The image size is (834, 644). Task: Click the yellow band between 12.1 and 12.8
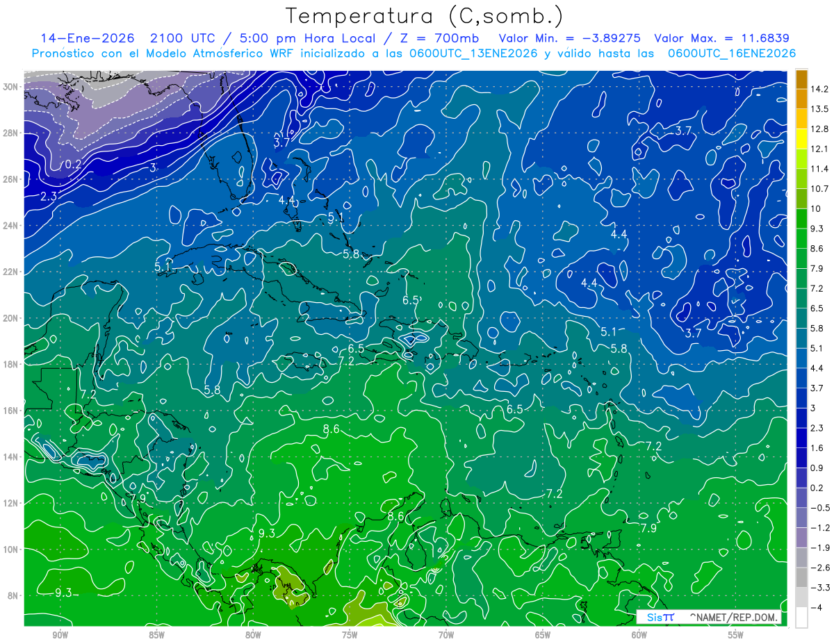point(801,139)
